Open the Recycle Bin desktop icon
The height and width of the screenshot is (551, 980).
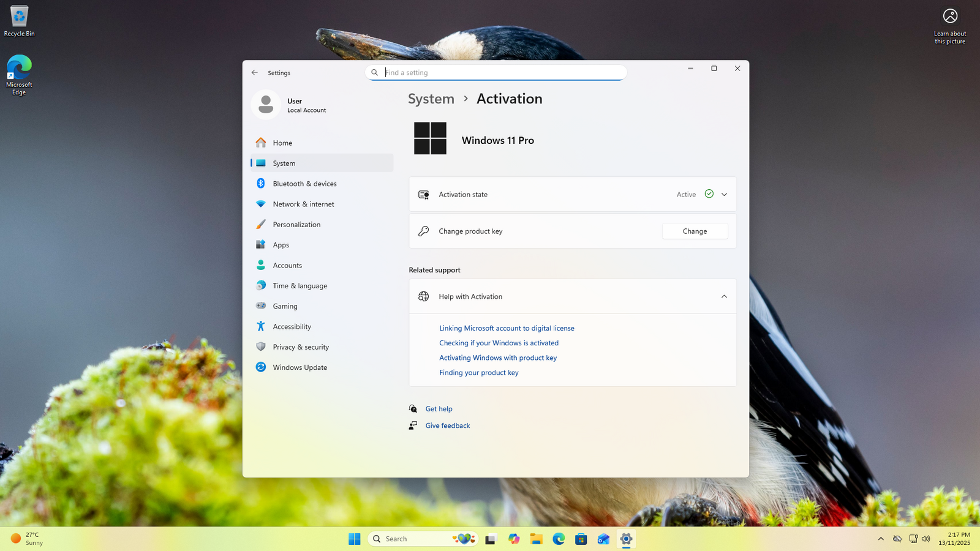19,20
